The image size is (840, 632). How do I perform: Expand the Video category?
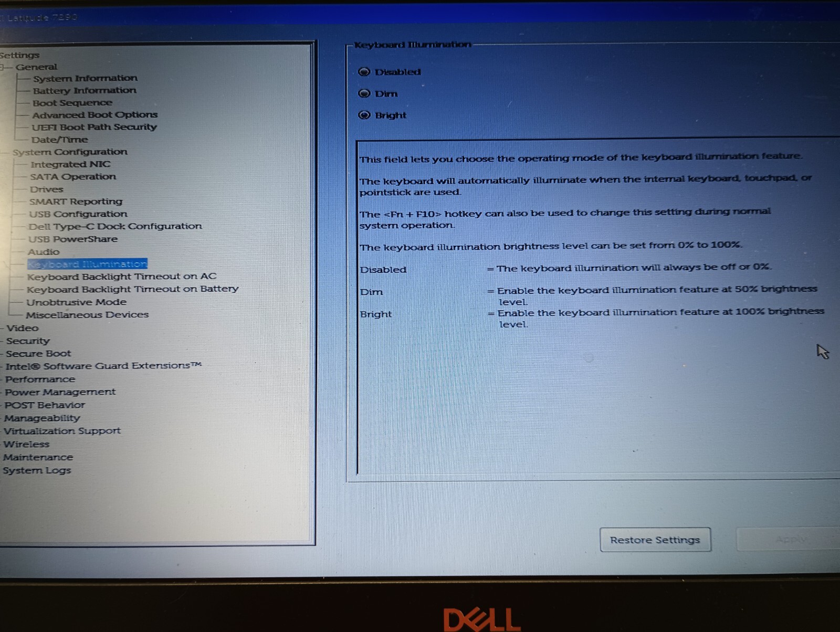pyautogui.click(x=22, y=328)
